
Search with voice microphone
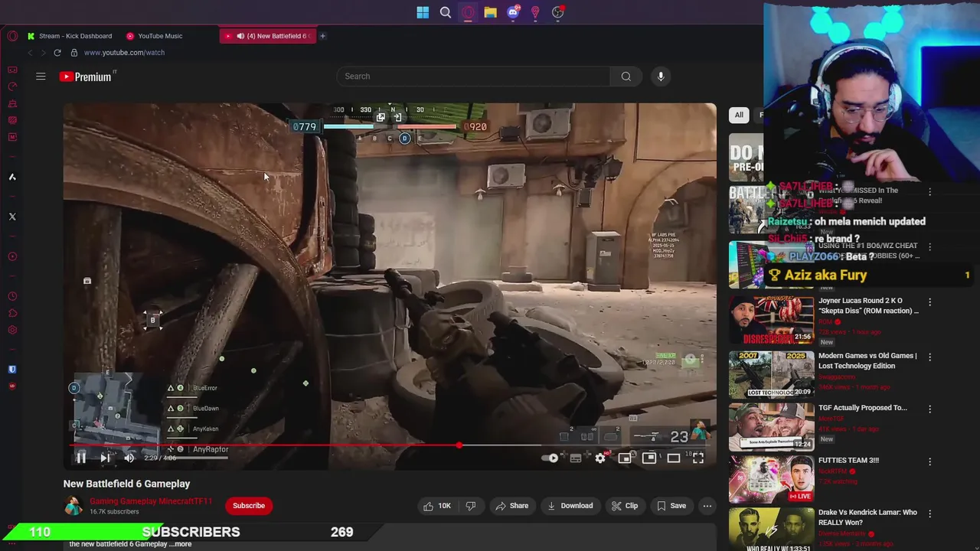click(661, 76)
